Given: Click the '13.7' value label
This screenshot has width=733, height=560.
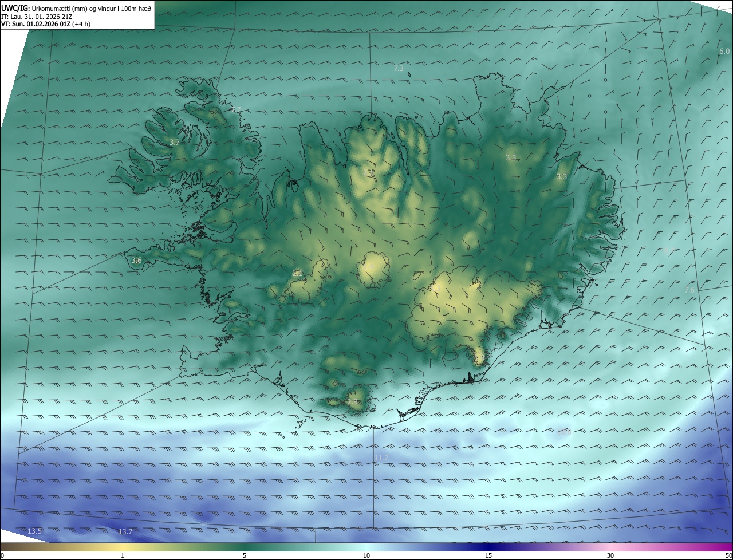Looking at the screenshot, I should click(125, 532).
